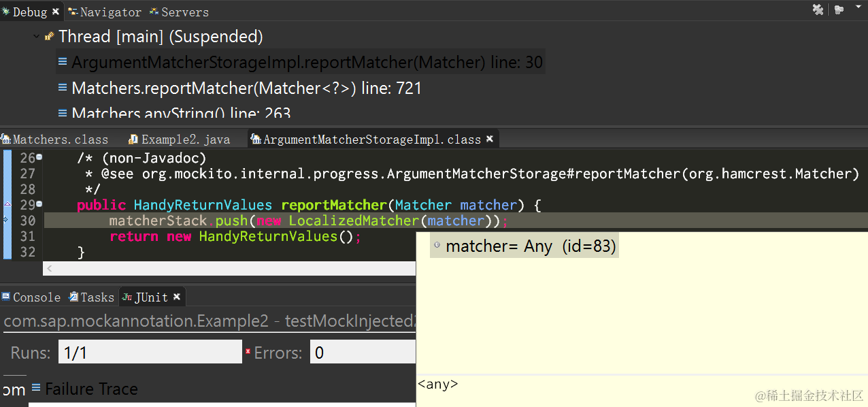Click HandyReturnValues return type on line 29
The width and height of the screenshot is (868, 407).
[203, 205]
